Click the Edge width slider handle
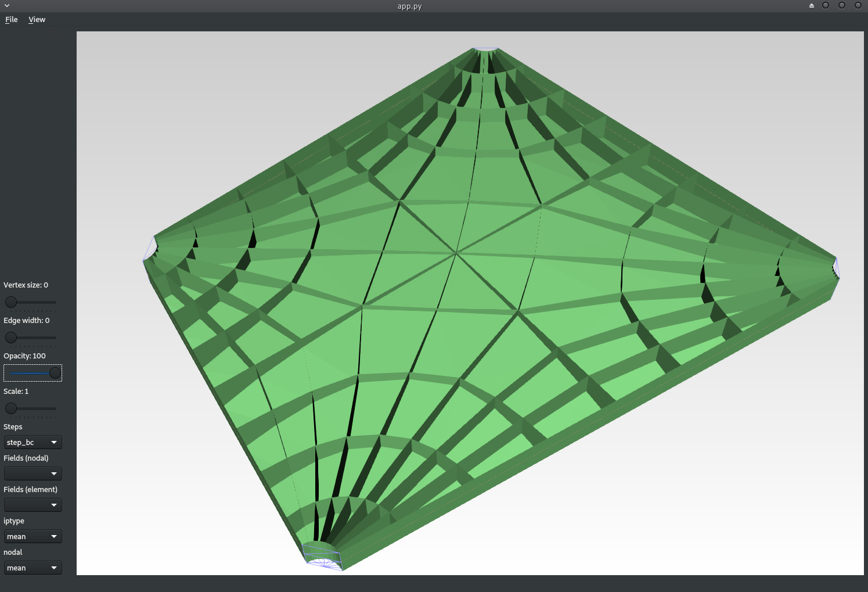 [x=11, y=338]
